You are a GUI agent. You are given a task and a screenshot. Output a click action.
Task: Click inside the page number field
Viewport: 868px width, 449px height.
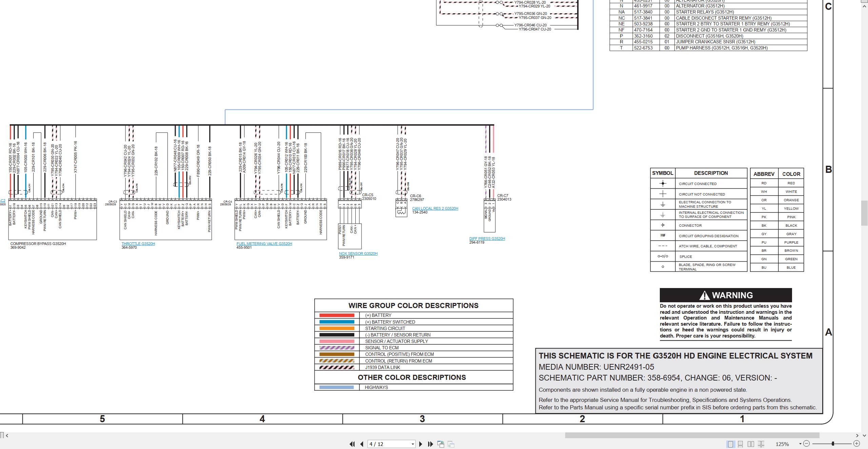point(389,444)
